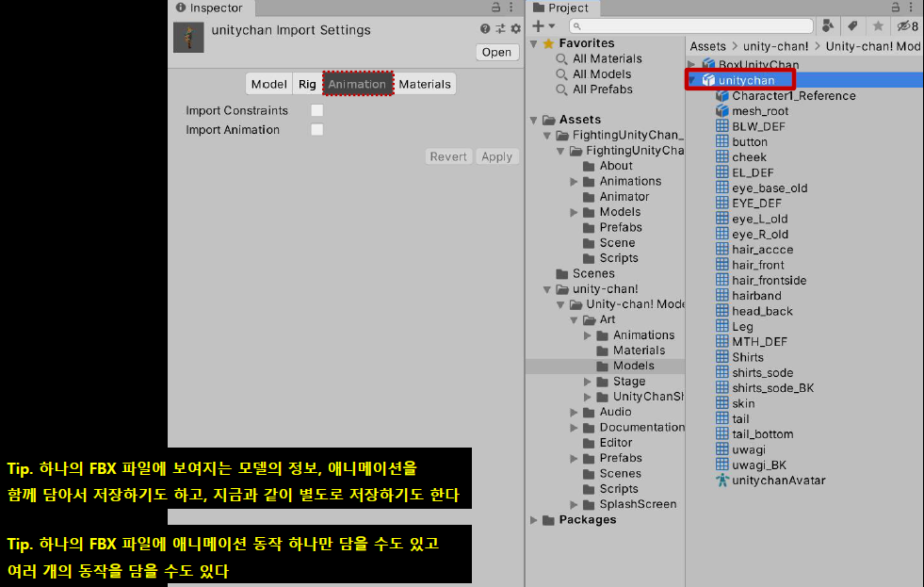Select the tail_bottom mesh icon
The width and height of the screenshot is (924, 587).
[722, 433]
